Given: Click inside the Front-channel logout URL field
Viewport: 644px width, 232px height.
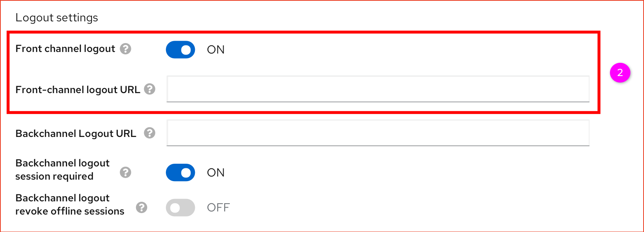Looking at the screenshot, I should (378, 89).
